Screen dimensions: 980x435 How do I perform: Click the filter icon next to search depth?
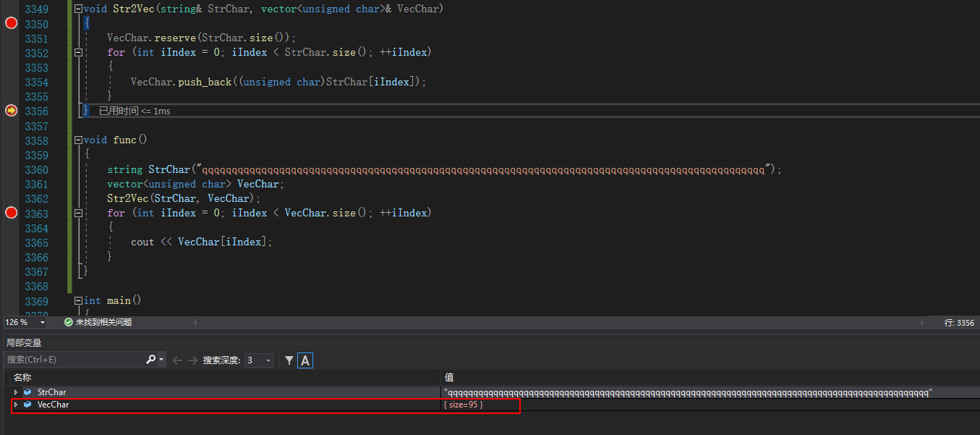pos(289,360)
